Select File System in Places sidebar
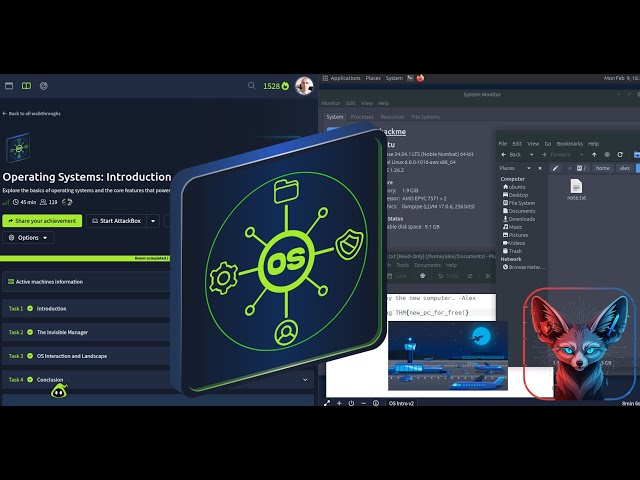 [519, 203]
